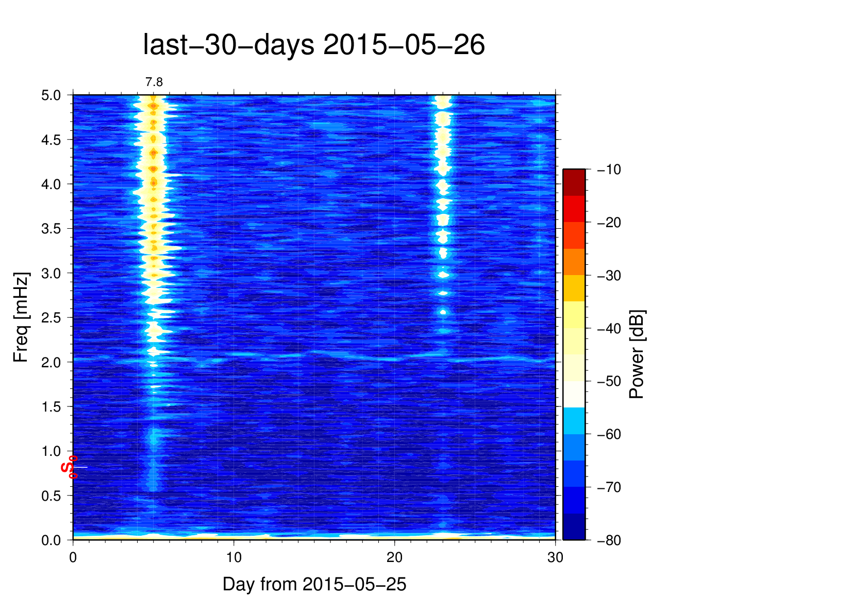Click the y-axis tick label '1.0'
The height and width of the screenshot is (613, 868).
[x=51, y=452]
